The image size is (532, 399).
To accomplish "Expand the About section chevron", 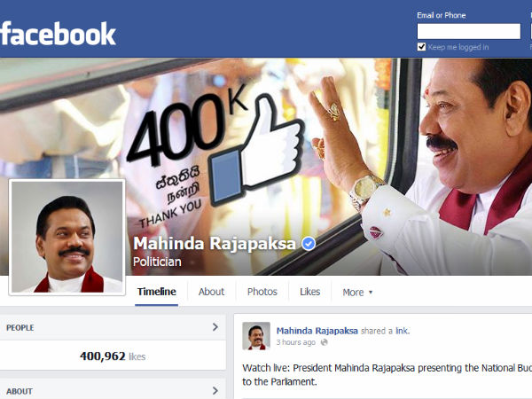I will tap(215, 390).
